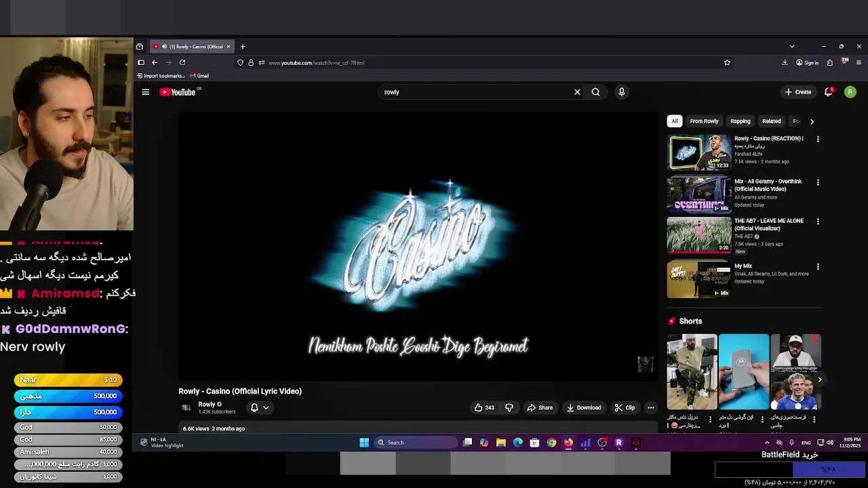Create a clip of this video
This screenshot has height=488, width=868.
[625, 407]
